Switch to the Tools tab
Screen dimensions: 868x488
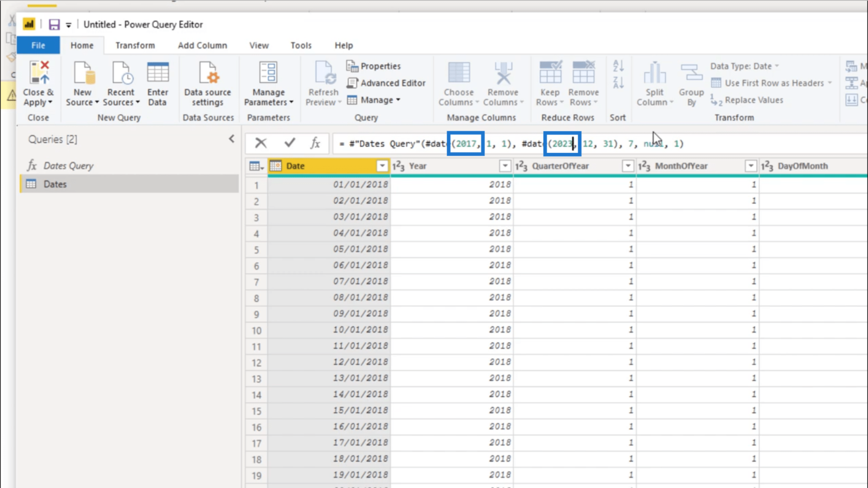(301, 45)
